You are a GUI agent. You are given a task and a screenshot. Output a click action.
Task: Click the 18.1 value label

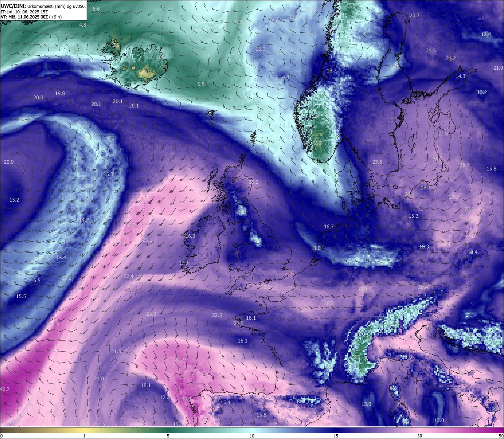(x=146, y=385)
